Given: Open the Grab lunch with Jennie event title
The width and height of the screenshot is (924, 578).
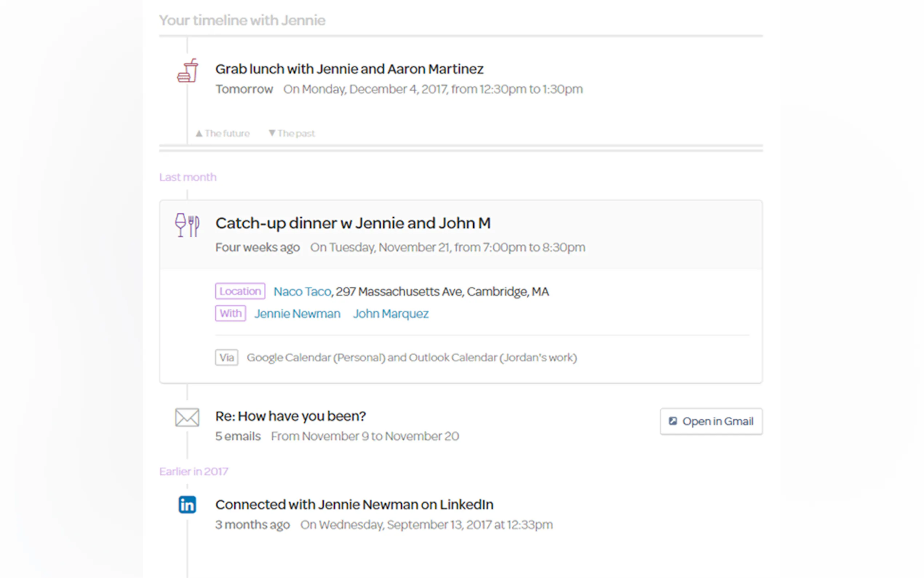Looking at the screenshot, I should 349,69.
